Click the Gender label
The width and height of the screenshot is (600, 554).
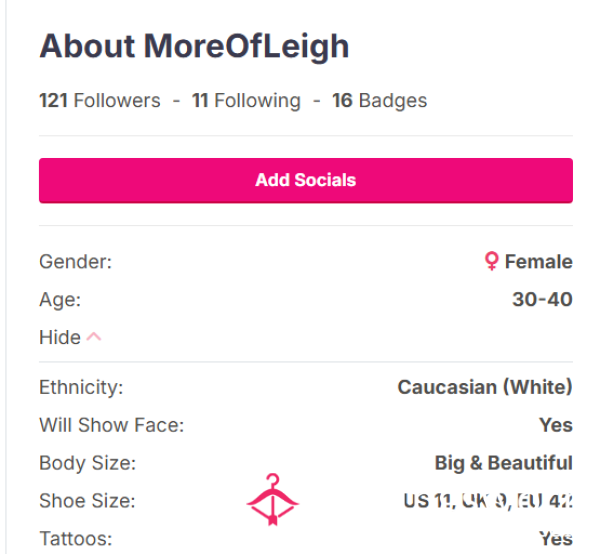click(x=75, y=262)
